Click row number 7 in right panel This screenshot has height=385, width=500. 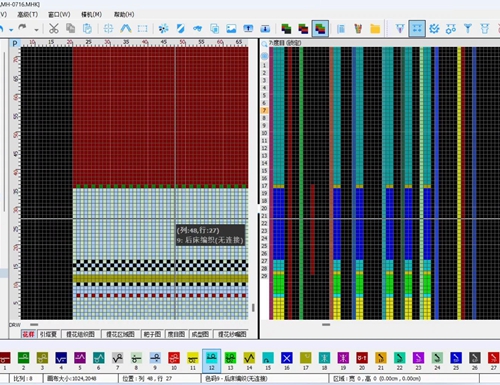pyautogui.click(x=264, y=110)
